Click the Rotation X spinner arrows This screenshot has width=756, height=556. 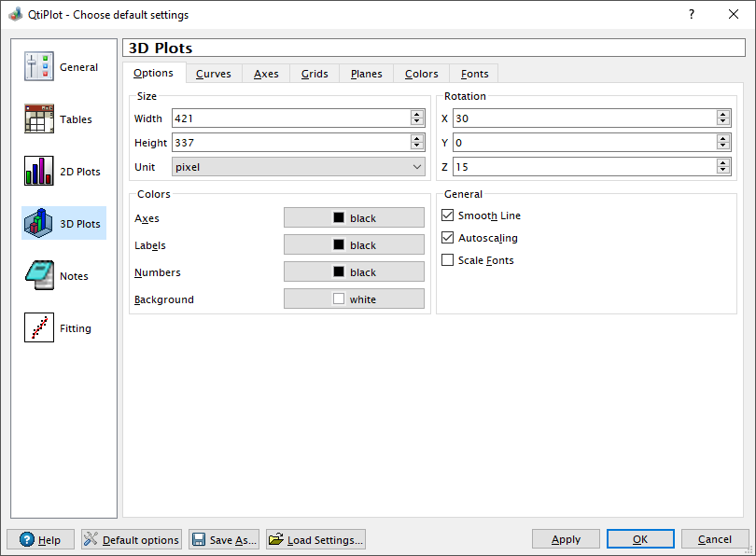click(723, 118)
